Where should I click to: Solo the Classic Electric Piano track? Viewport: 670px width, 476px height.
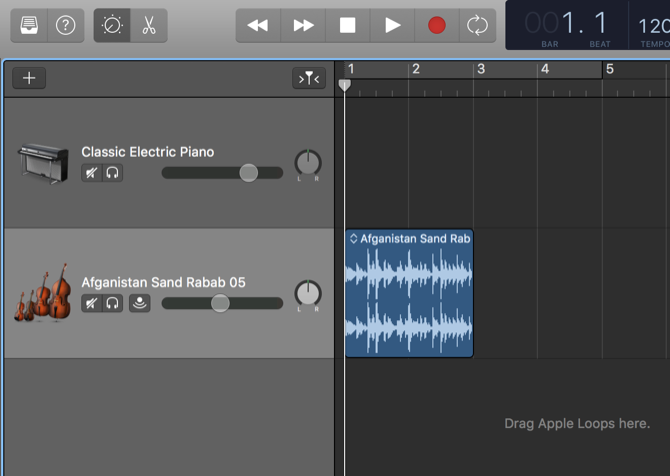(x=113, y=173)
